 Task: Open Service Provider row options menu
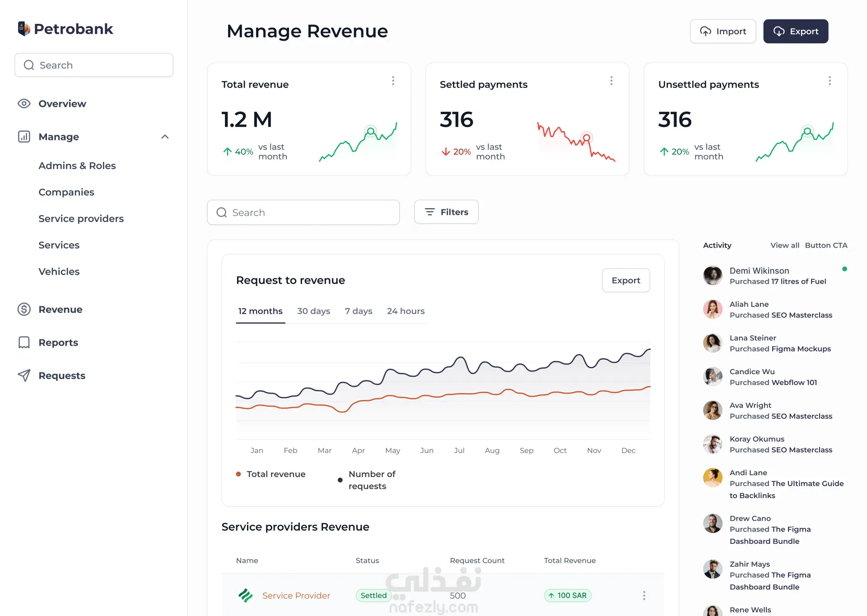(644, 596)
